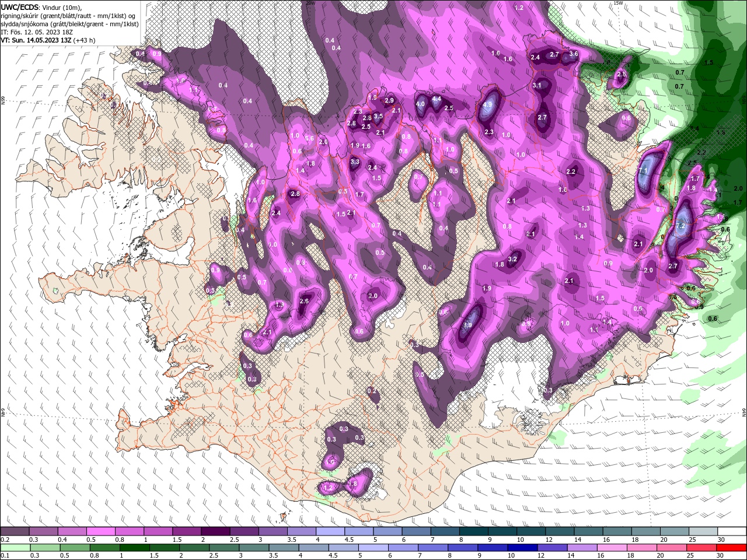This screenshot has width=747, height=560.
Task: Click the 7.1 snowfall maximum in the east
Action: coord(644,171)
